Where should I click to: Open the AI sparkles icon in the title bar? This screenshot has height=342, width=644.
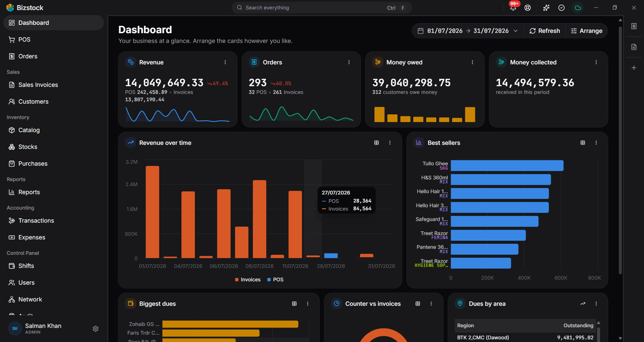point(546,8)
